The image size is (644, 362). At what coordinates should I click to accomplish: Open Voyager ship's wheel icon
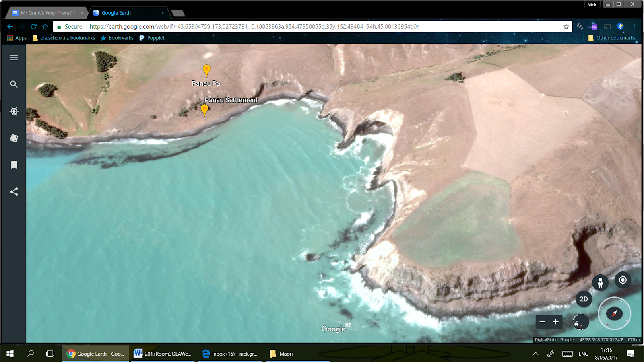tap(14, 111)
